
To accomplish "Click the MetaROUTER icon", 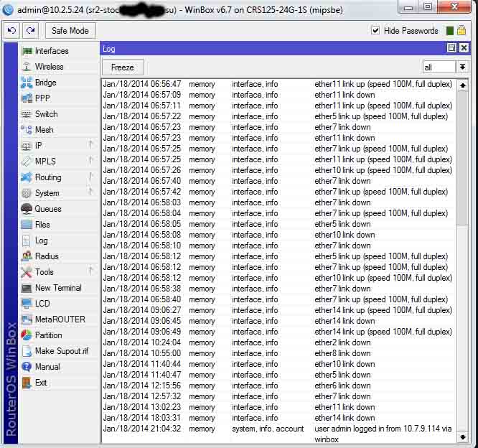I will pos(27,319).
